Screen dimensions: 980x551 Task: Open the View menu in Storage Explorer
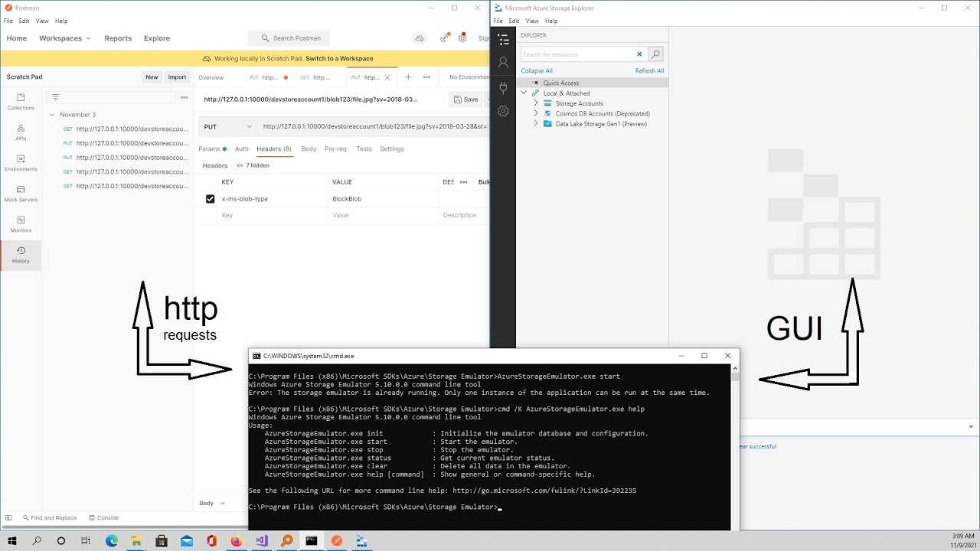click(x=531, y=21)
